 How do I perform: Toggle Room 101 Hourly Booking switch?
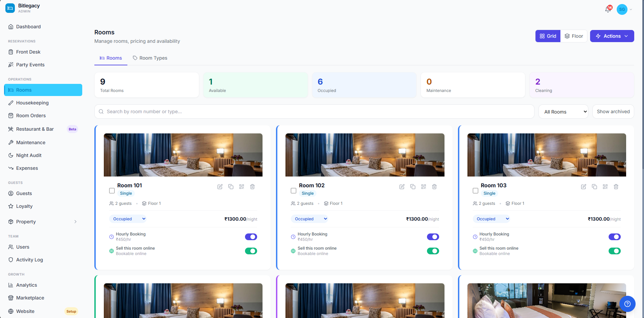pyautogui.click(x=251, y=237)
